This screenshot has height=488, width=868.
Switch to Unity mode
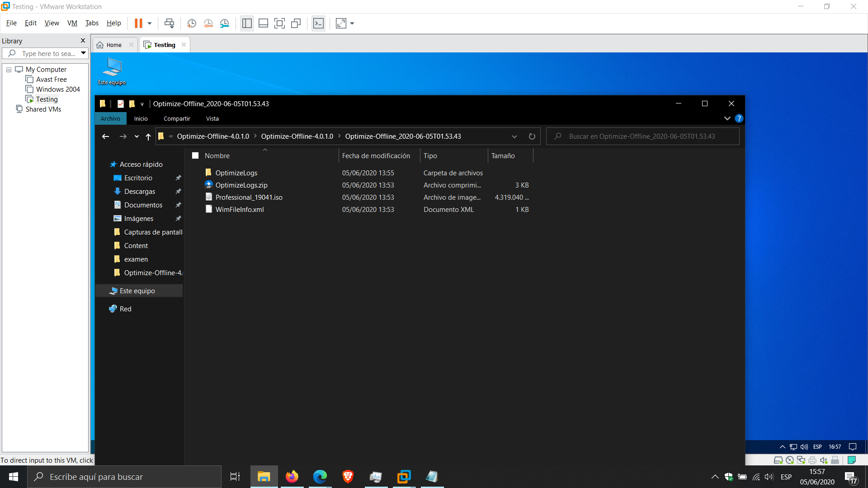[296, 23]
